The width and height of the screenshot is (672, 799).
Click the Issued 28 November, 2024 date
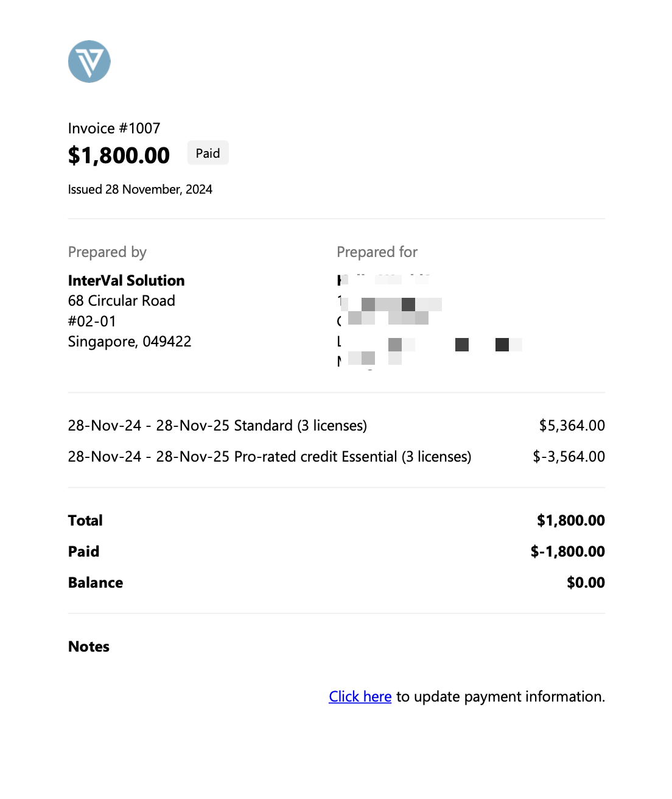tap(140, 189)
